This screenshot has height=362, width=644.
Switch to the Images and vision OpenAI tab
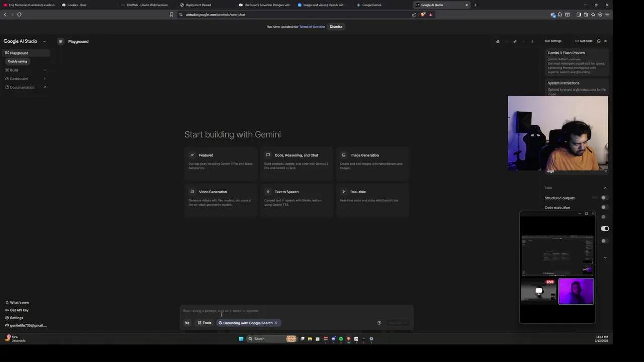point(323,5)
